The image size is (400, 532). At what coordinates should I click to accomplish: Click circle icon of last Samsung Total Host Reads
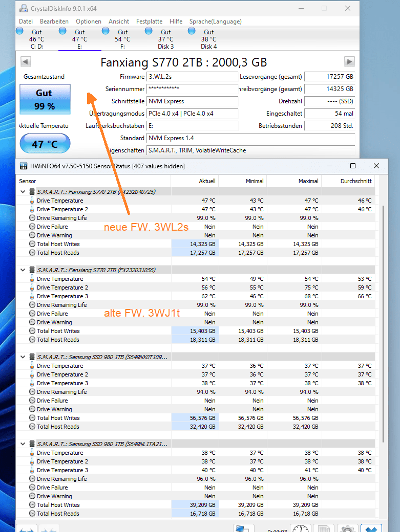click(x=32, y=514)
